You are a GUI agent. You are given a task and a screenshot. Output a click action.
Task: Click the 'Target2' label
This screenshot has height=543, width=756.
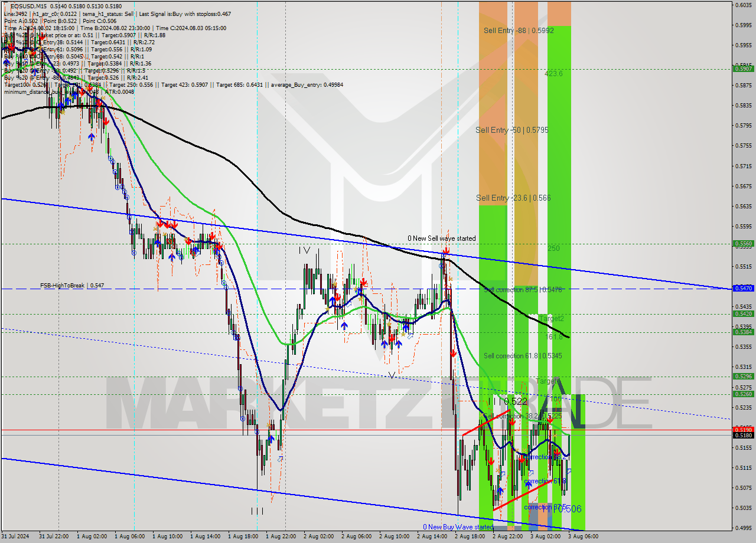(551, 318)
